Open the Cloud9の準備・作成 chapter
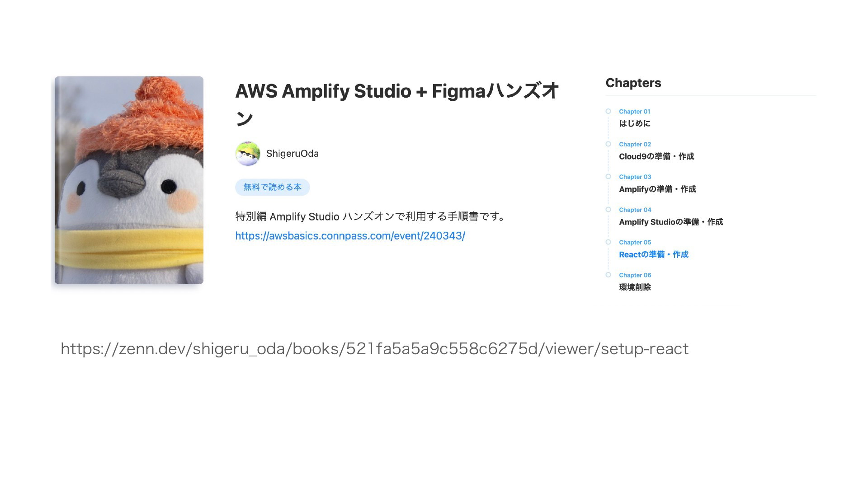This screenshot has width=868, height=488. pyautogui.click(x=656, y=156)
